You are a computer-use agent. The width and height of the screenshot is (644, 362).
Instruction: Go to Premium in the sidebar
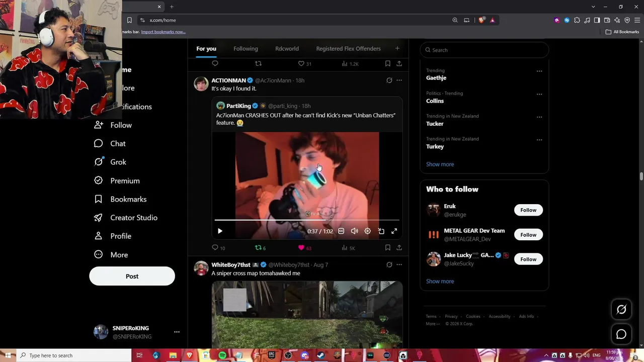pos(117,180)
